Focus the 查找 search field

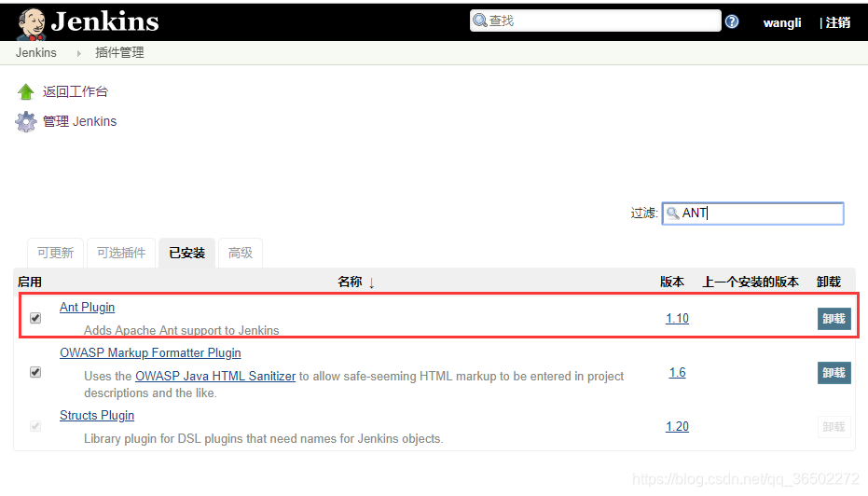pos(595,21)
